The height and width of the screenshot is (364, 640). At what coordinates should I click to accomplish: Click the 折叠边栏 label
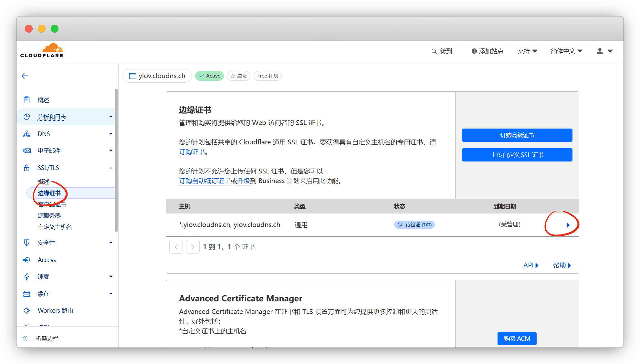47,338
